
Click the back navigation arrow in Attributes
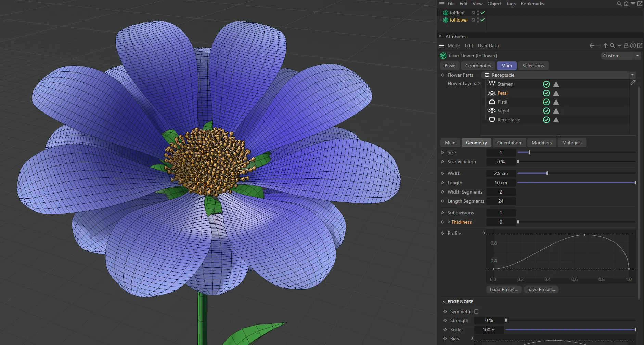tap(592, 45)
